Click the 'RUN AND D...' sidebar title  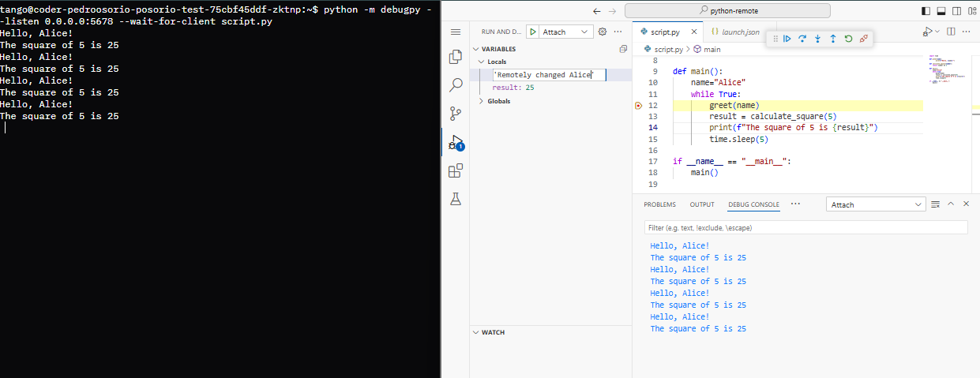(x=501, y=32)
